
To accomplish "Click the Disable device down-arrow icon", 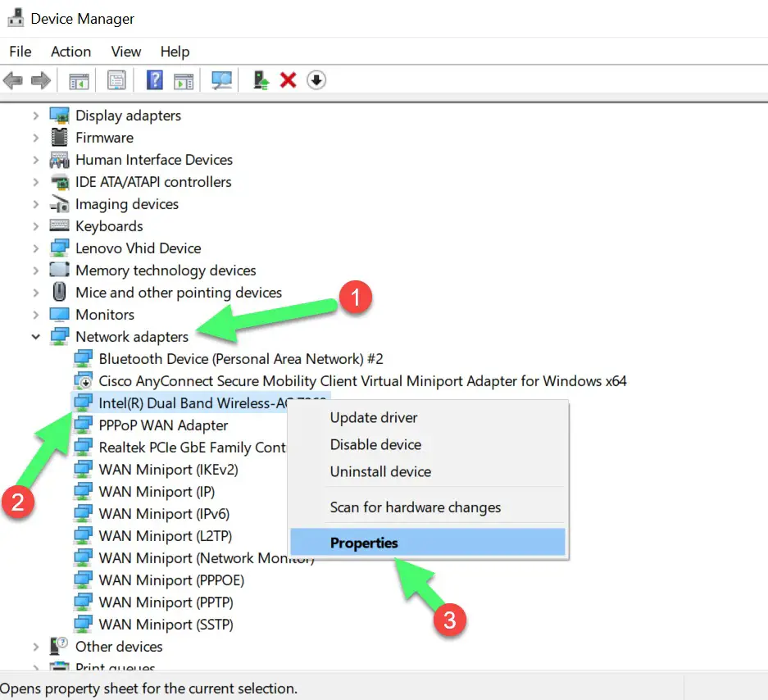I will [316, 80].
